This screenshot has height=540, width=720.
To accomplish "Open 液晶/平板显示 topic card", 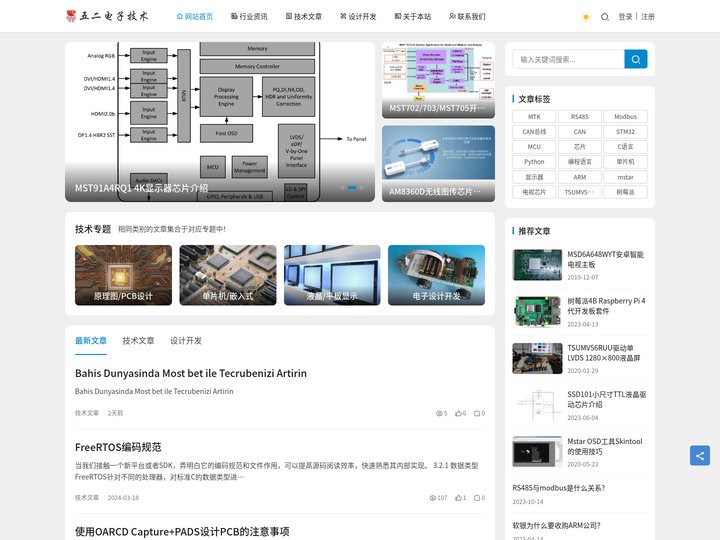I will (x=332, y=275).
